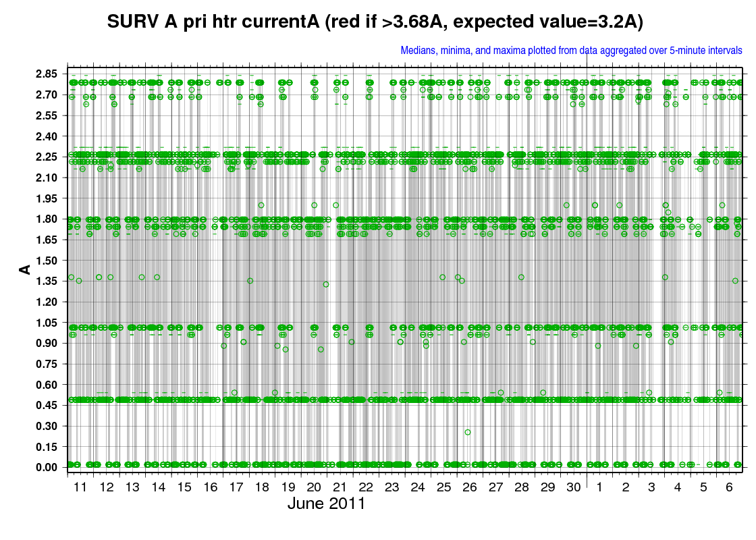Click x-axis date label 28
The image size is (756, 540).
[522, 487]
